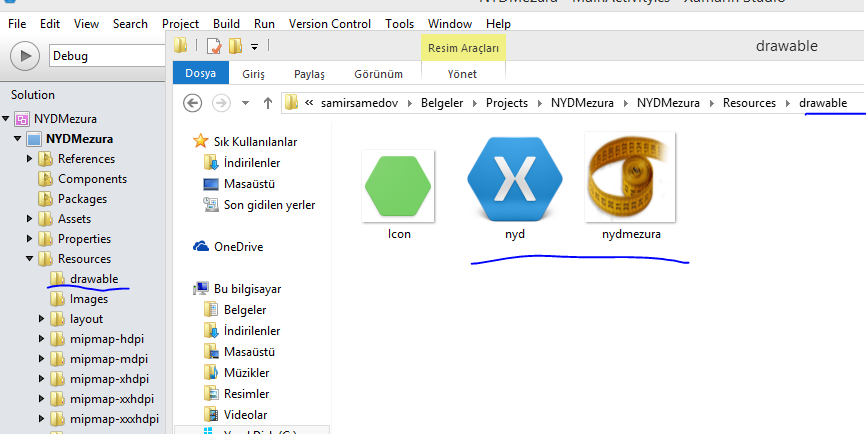The width and height of the screenshot is (866, 434).
Task: Select the Dosya ribbon tab
Action: pos(200,73)
